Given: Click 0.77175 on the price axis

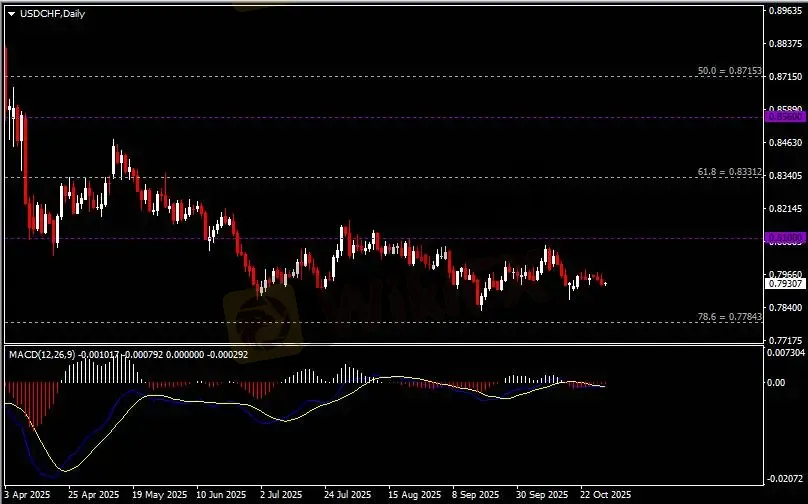Looking at the screenshot, I should pos(785,341).
